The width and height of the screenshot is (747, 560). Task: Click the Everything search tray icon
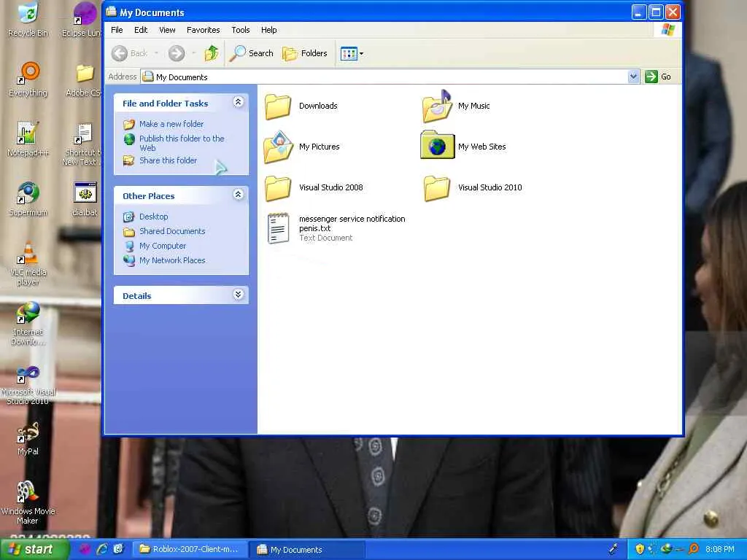tap(694, 549)
